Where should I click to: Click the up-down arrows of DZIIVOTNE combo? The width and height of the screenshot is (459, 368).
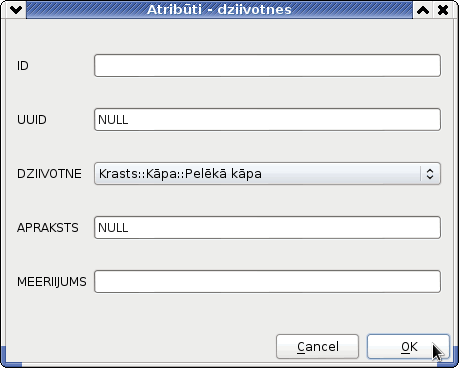[430, 174]
